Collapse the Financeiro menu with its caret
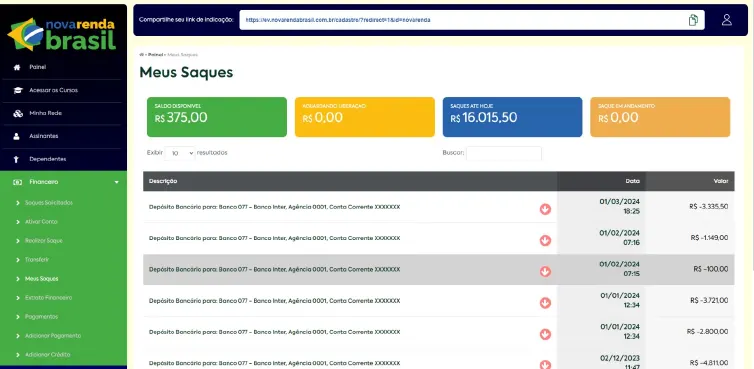Screen dimensions: 754x369 coord(116,182)
